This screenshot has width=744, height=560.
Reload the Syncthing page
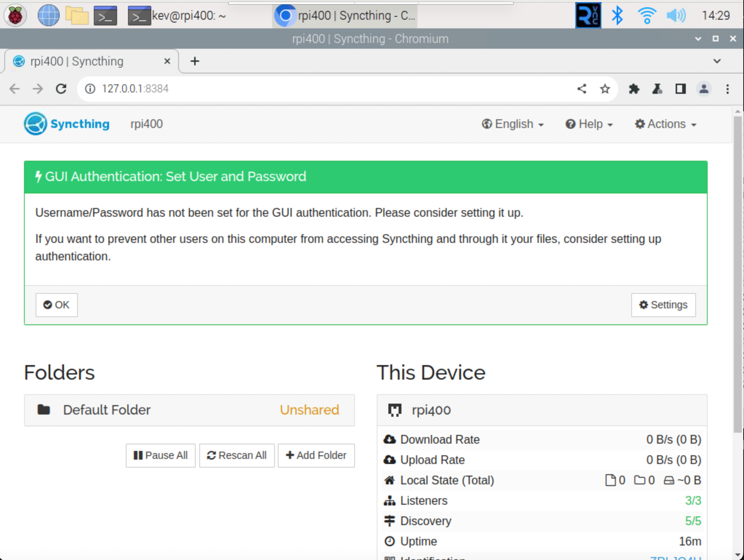61,89
